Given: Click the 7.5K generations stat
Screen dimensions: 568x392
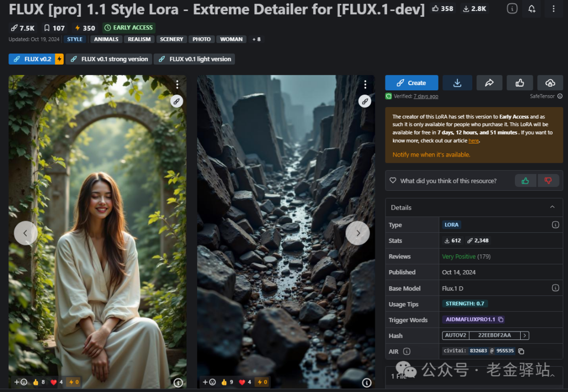Looking at the screenshot, I should click(23, 28).
